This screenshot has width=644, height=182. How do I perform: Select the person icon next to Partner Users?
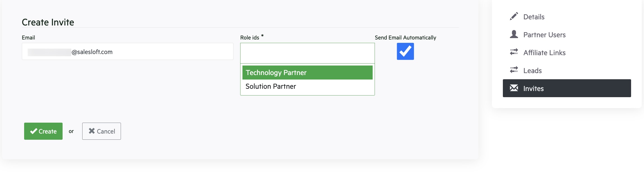514,34
